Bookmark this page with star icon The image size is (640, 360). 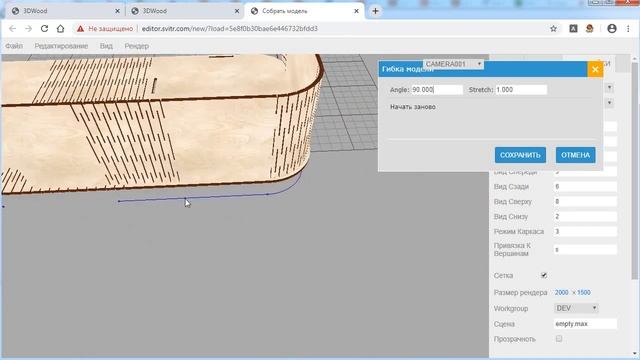pyautogui.click(x=553, y=29)
